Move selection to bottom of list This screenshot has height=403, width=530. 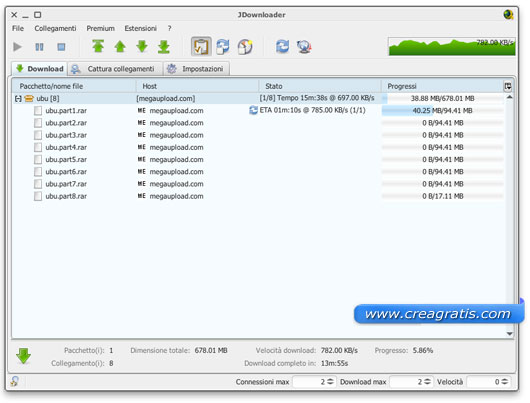[164, 46]
